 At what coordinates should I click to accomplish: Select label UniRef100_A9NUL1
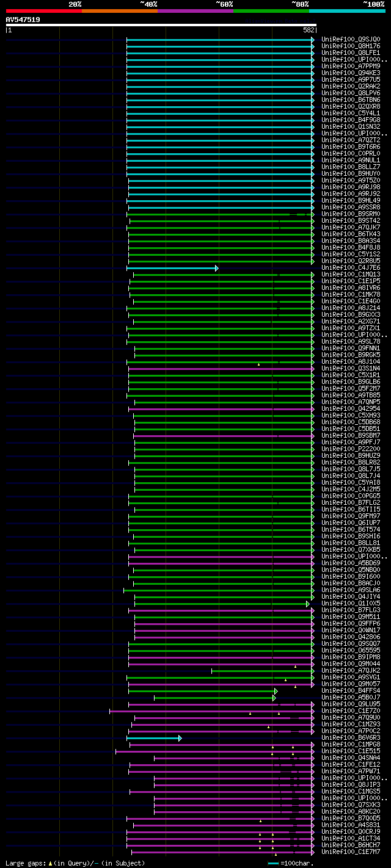(x=351, y=160)
